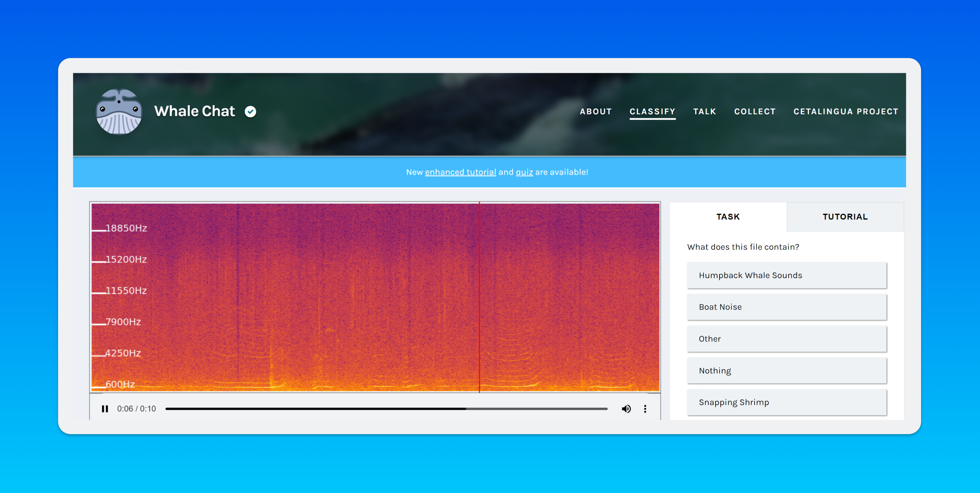Viewport: 980px width, 493px height.
Task: Seek on the audio progress bar
Action: click(386, 408)
